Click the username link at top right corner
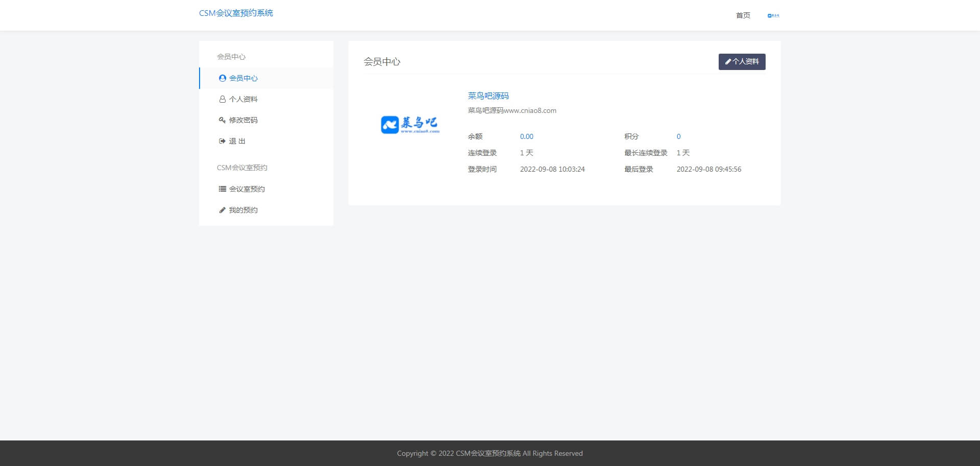The height and width of the screenshot is (466, 980). [776, 15]
